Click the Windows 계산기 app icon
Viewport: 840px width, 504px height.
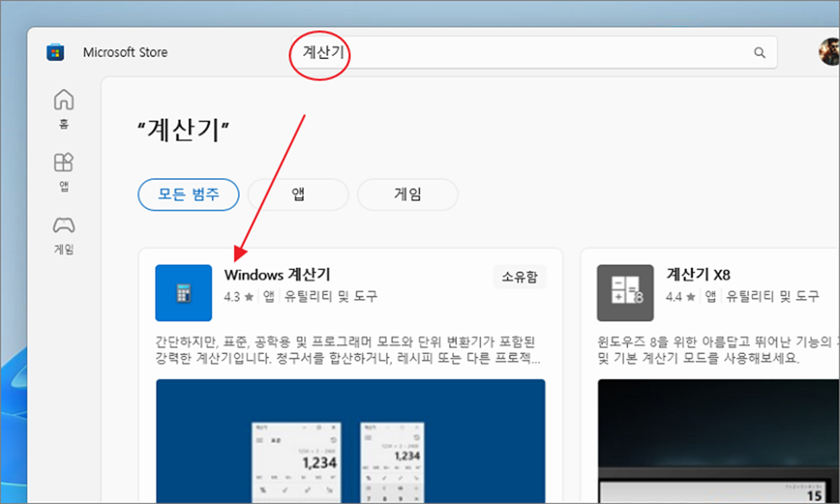pos(183,292)
